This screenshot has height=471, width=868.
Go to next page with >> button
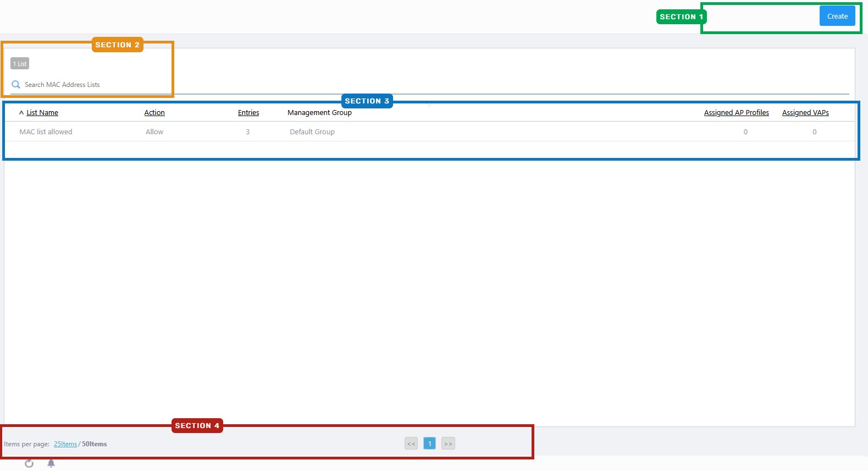tap(448, 443)
